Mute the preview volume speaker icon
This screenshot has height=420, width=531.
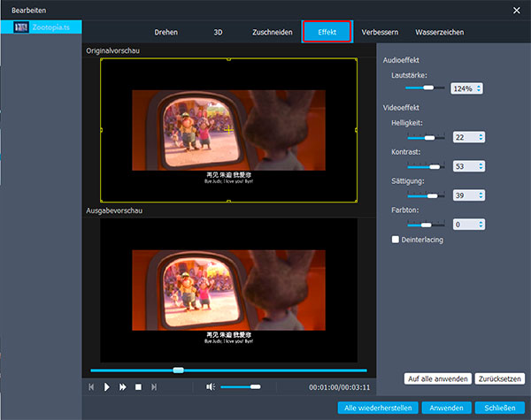[x=211, y=386]
